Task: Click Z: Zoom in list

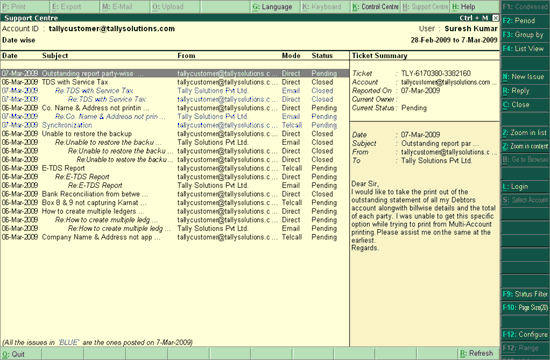Action: pos(525,133)
